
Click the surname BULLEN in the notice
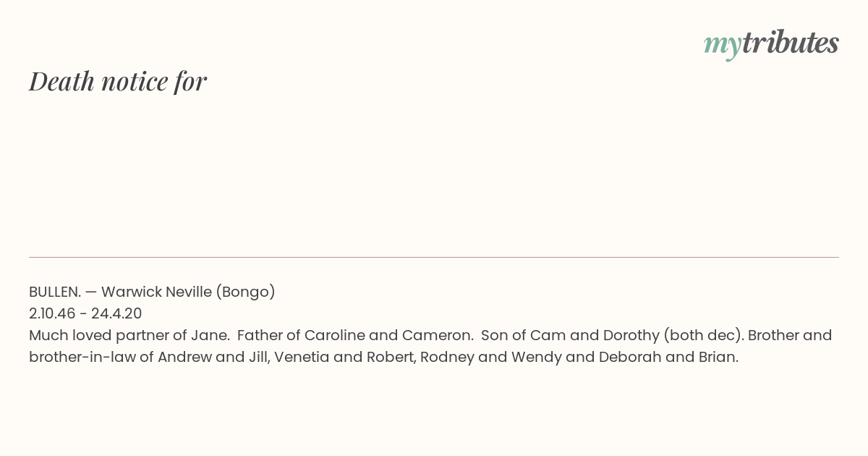55,292
